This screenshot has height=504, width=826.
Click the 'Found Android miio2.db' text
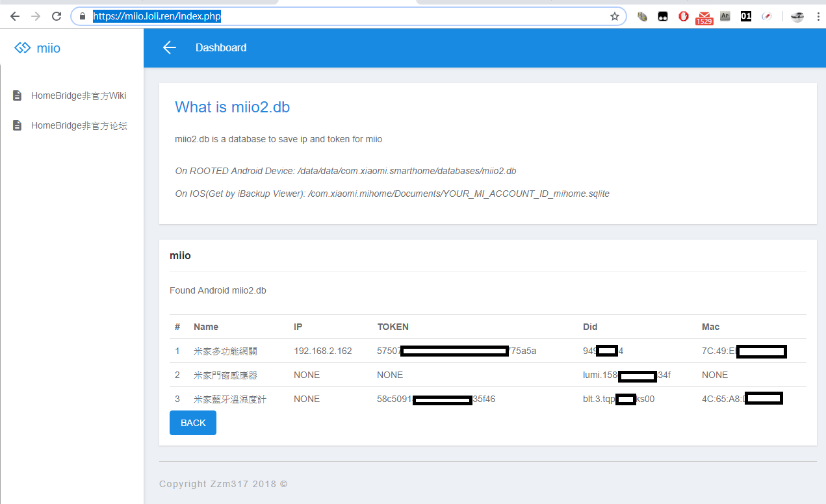pyautogui.click(x=218, y=290)
